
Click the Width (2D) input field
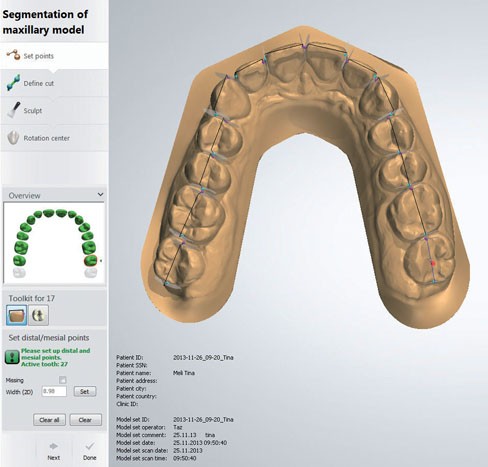[54, 391]
